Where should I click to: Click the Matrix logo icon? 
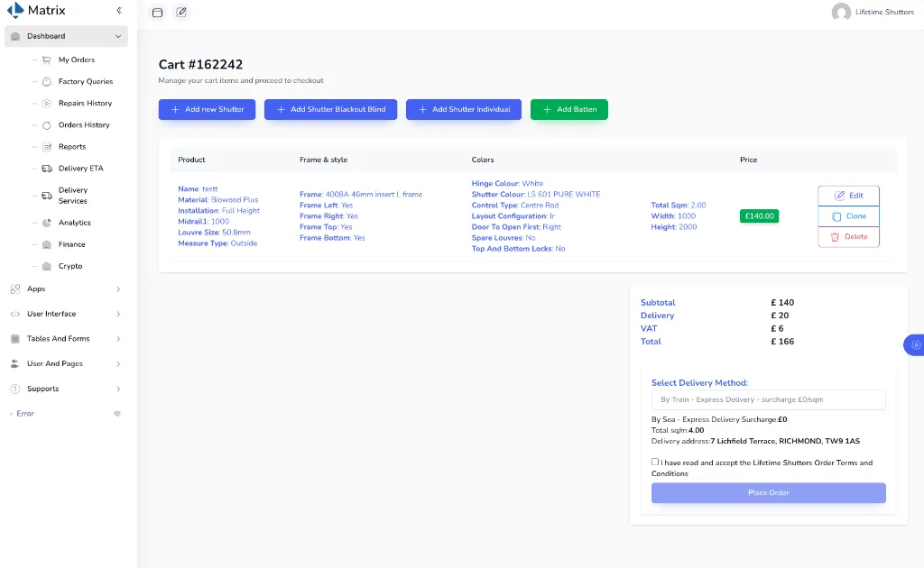(x=15, y=11)
